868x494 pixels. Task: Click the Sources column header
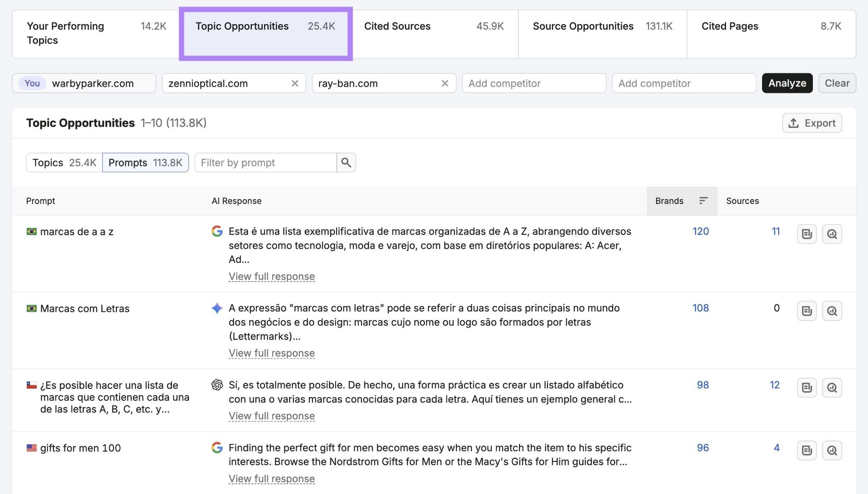pos(742,201)
